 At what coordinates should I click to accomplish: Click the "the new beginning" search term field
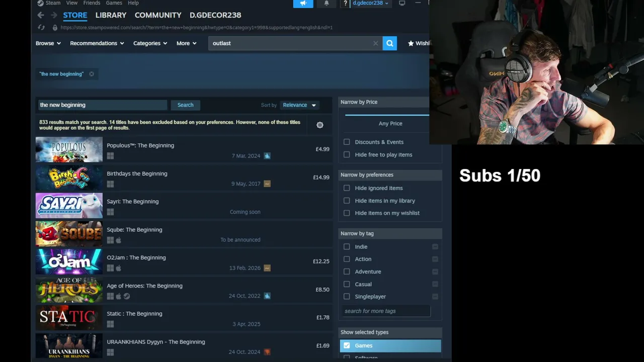[x=103, y=105]
